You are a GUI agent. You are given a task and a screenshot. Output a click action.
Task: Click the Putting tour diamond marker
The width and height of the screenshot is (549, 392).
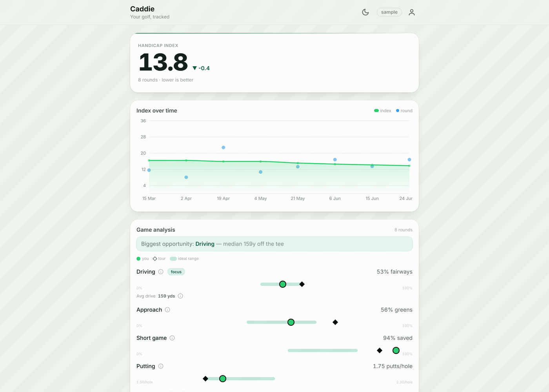205,379
